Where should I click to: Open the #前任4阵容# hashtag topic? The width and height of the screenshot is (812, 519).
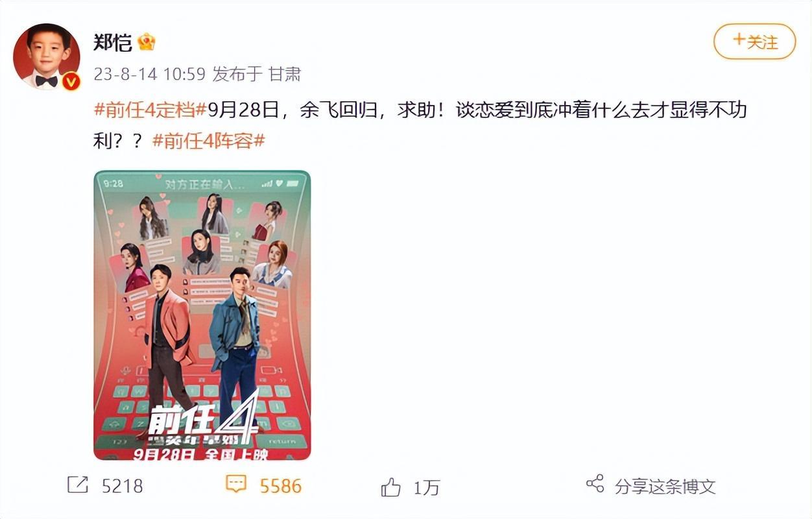click(209, 141)
